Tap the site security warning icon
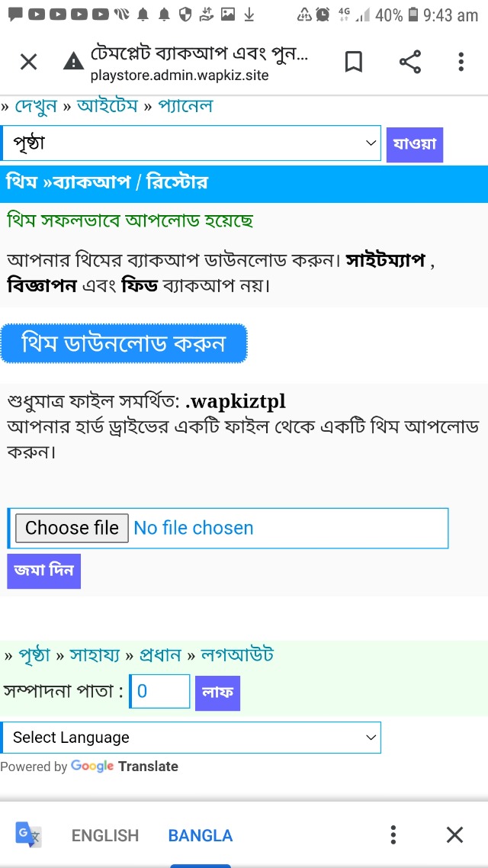The image size is (488, 868). [x=73, y=62]
